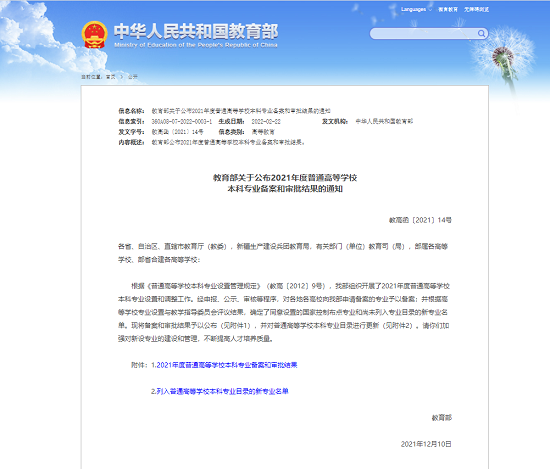Click the 发文字号 label
Screen dimensions: 550x469
coord(132,132)
